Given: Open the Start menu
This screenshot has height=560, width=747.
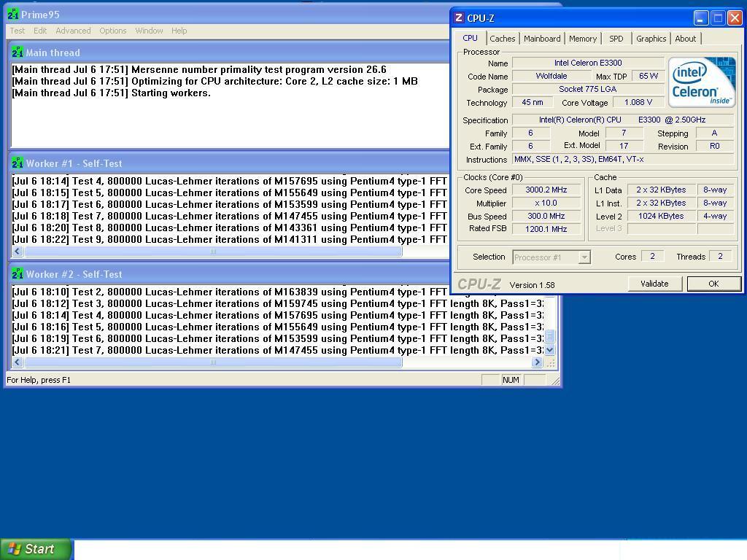Looking at the screenshot, I should coord(36,549).
